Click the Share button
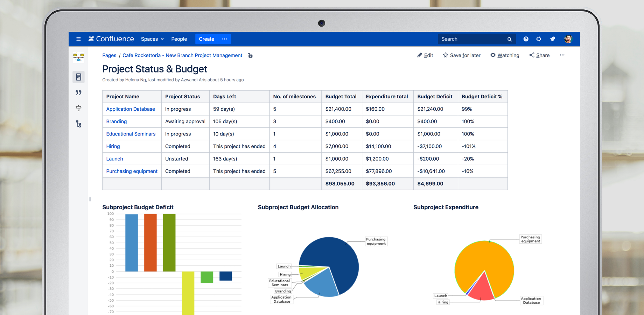This screenshot has height=315, width=644. pos(539,55)
